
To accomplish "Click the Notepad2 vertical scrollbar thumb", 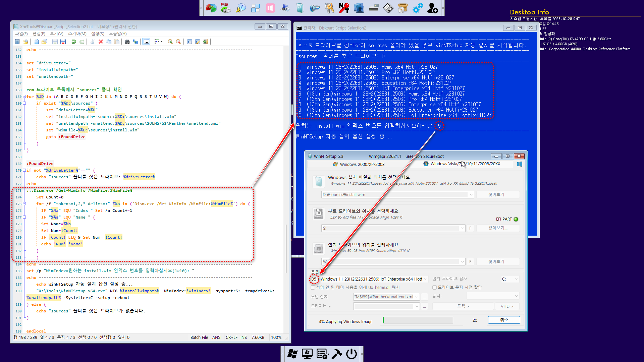I will coord(286,248).
